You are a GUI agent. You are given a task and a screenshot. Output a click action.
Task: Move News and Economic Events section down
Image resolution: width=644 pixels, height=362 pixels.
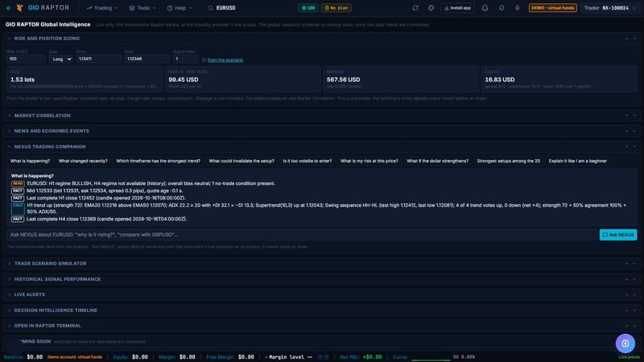(634, 131)
